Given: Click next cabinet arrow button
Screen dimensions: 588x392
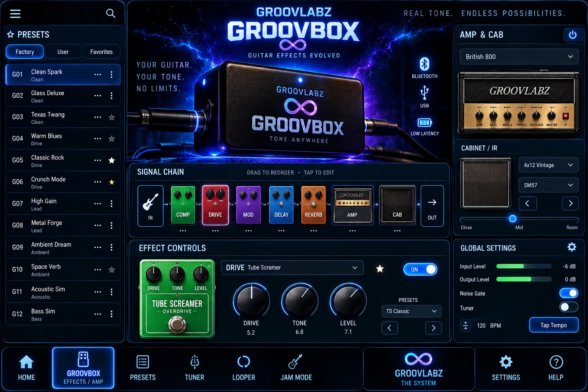Looking at the screenshot, I should pos(570,203).
